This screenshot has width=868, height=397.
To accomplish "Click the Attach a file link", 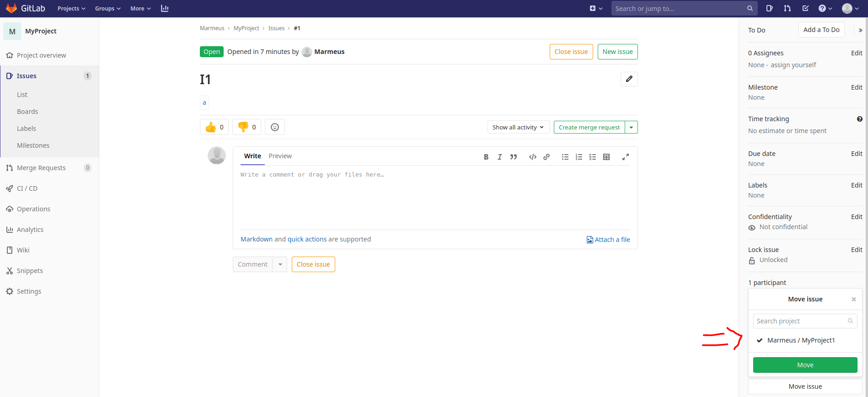I will pyautogui.click(x=608, y=240).
